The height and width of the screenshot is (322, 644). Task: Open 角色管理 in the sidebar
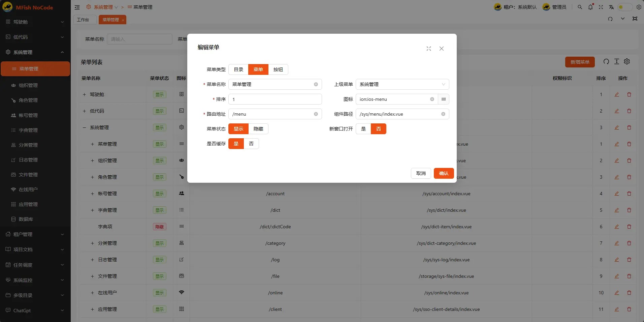(x=28, y=100)
